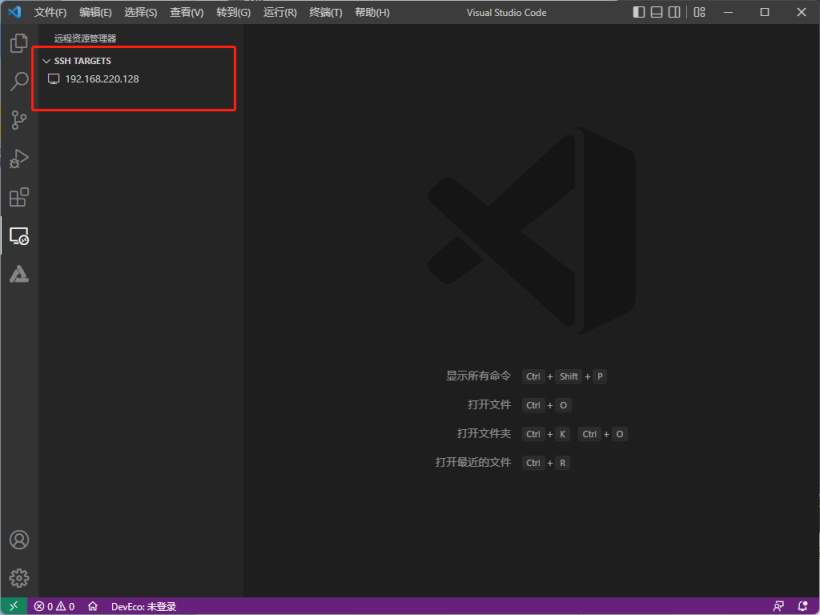Image resolution: width=820 pixels, height=615 pixels.
Task: Click the errors and warnings status indicator
Action: pos(54,606)
